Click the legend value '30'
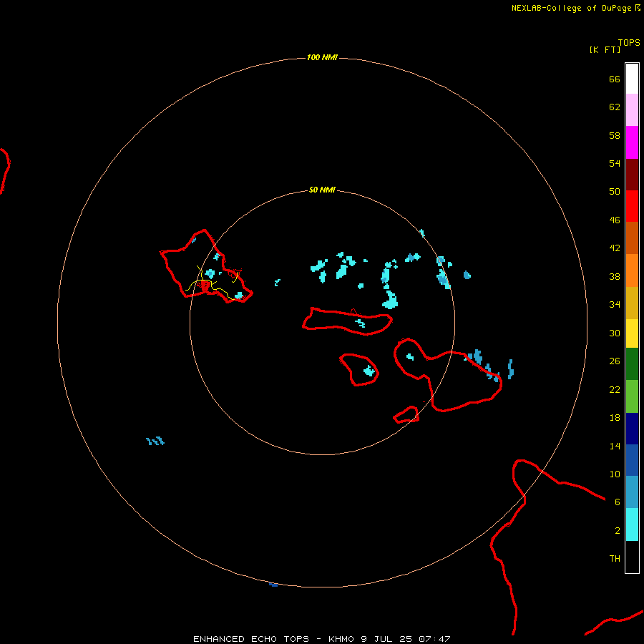The height and width of the screenshot is (644, 644). [615, 333]
